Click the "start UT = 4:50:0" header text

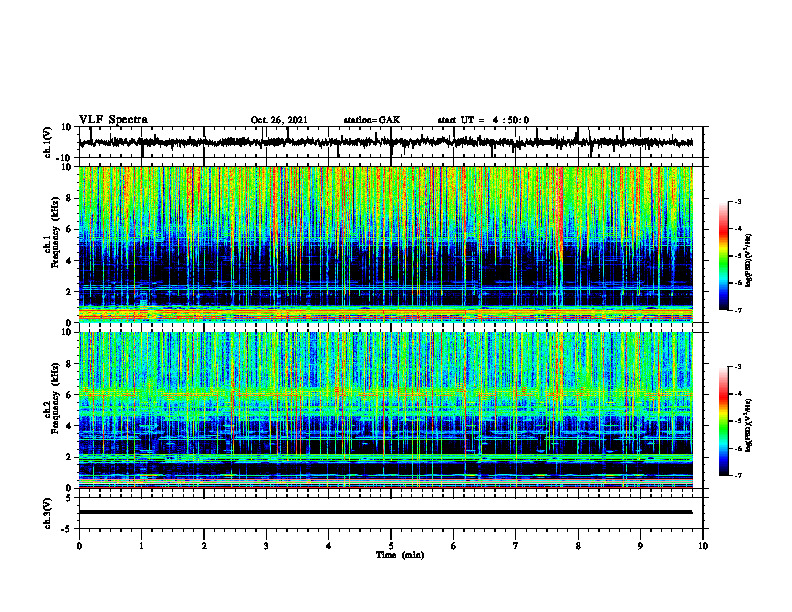pos(483,120)
